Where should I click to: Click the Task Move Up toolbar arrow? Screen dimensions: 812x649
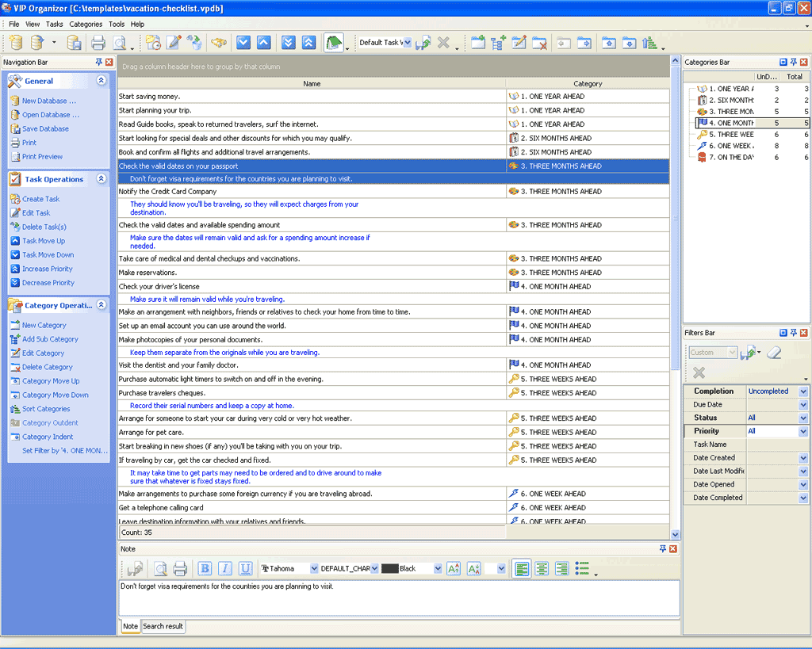(263, 43)
